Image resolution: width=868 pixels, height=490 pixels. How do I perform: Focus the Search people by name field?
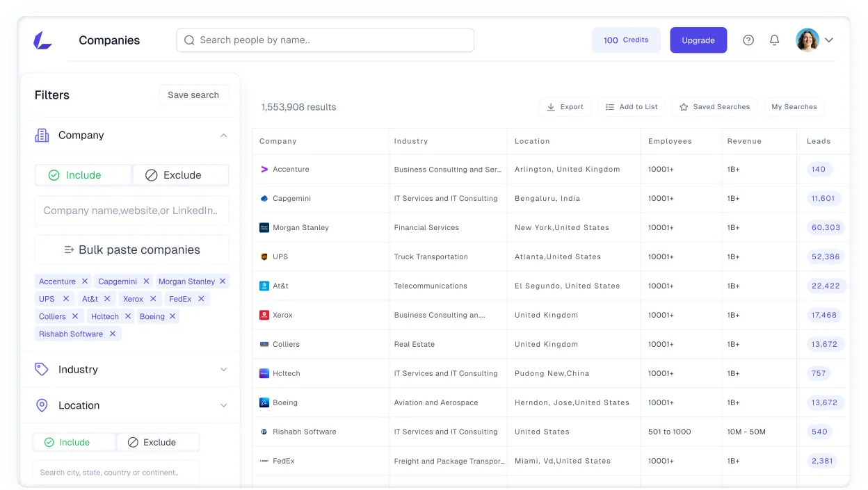tap(325, 40)
